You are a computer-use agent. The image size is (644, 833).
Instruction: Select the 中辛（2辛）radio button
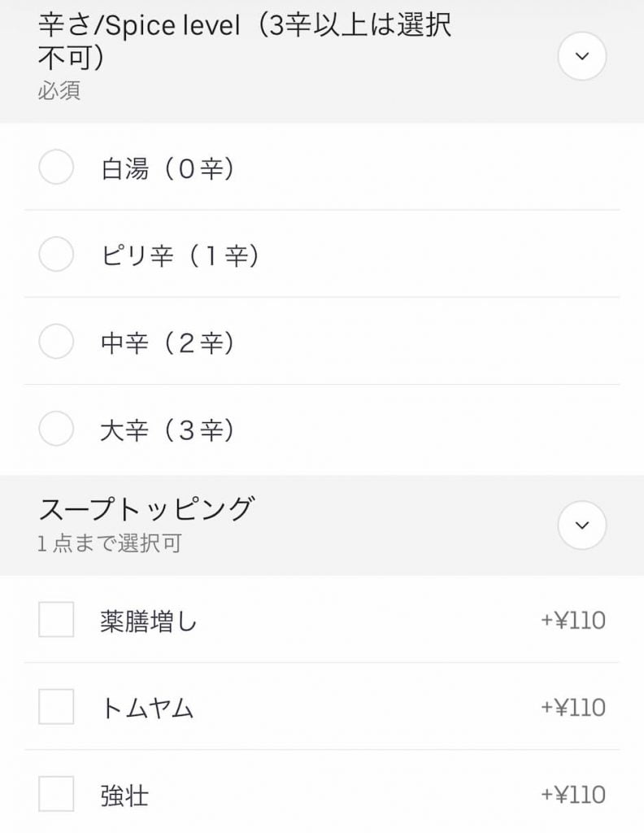56,342
